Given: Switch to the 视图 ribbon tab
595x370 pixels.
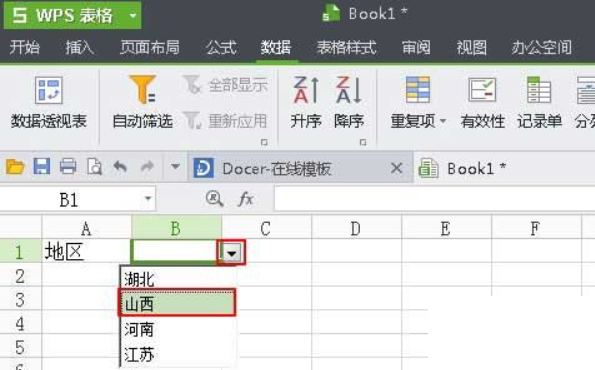Looking at the screenshot, I should pos(471,48).
